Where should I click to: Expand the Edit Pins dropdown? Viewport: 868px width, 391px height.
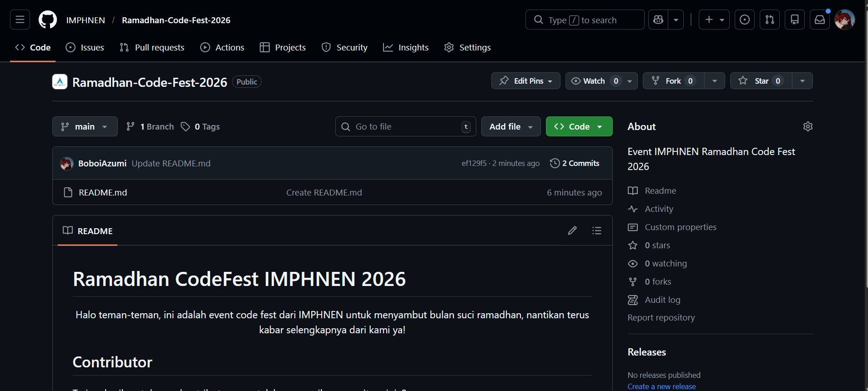coord(526,81)
